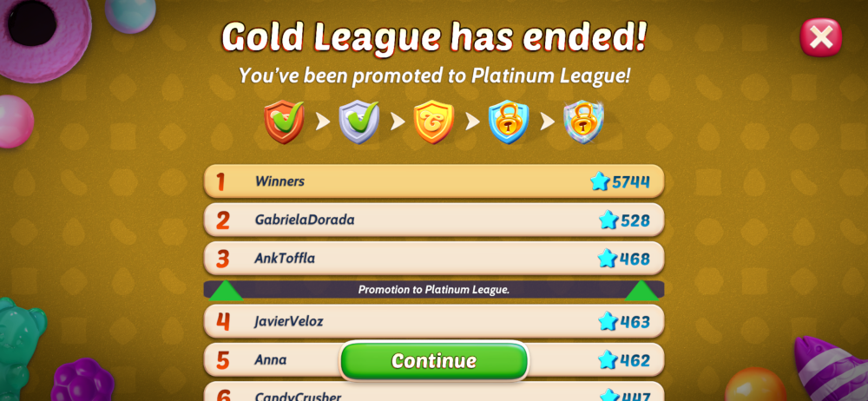
Task: Open the CandyCrusher leaderboard row
Action: coord(433,392)
